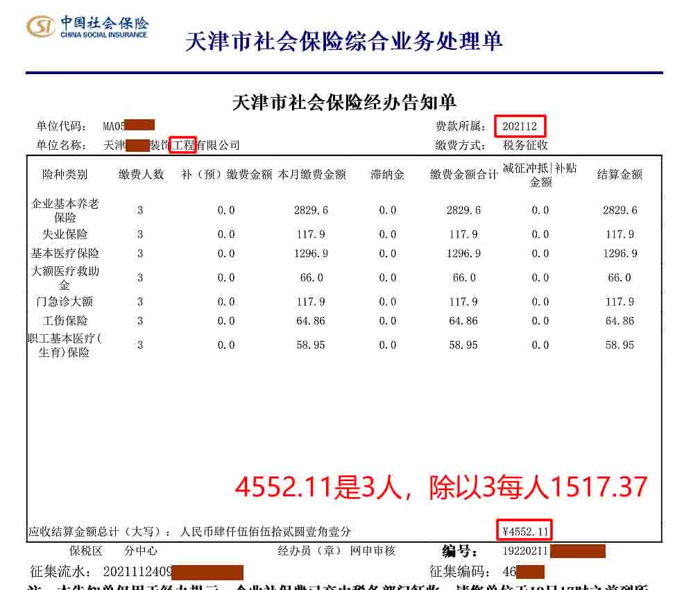Select the company name ending 有限公司
Screen dimensions: 700x590
[171, 145]
